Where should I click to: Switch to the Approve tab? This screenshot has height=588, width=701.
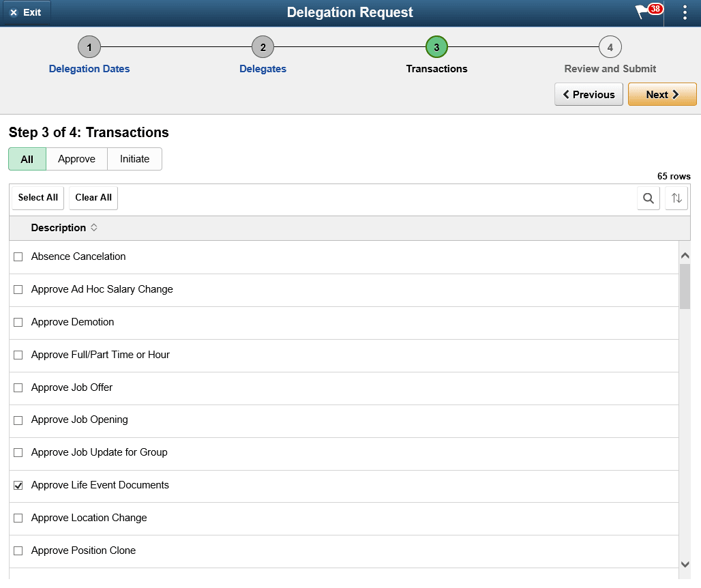(76, 159)
